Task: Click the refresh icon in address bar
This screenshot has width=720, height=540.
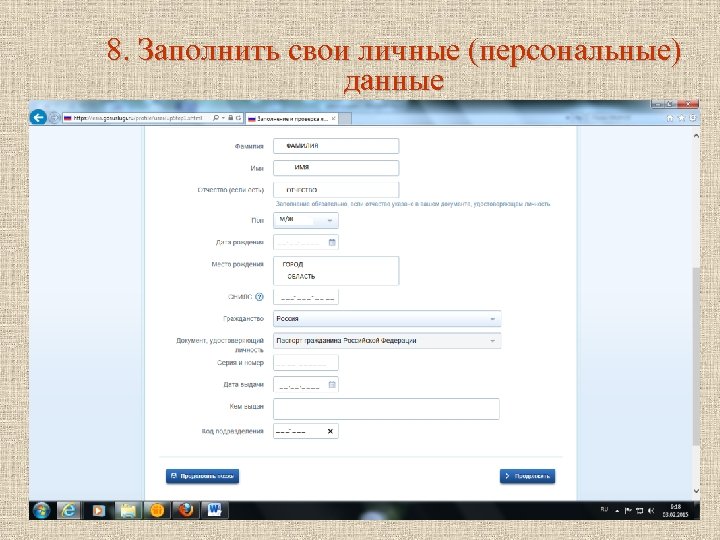Action: point(239,118)
